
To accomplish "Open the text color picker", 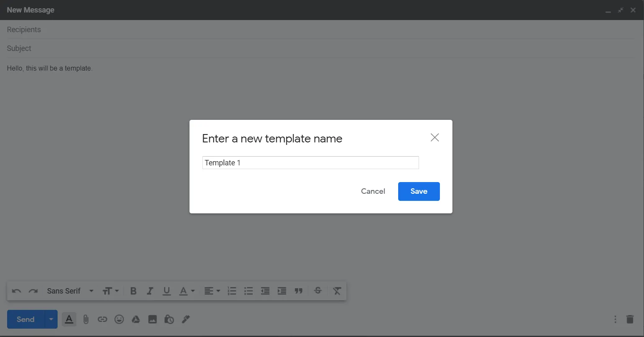I will click(x=187, y=291).
